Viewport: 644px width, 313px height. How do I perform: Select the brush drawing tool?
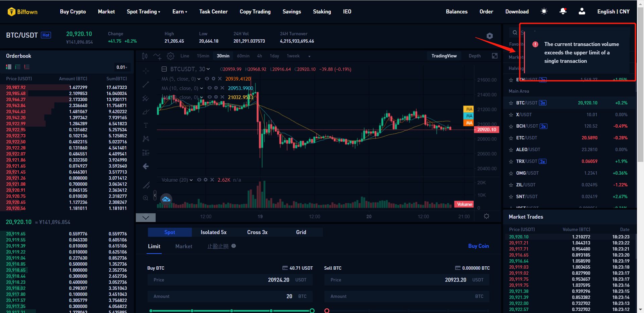pos(146,112)
